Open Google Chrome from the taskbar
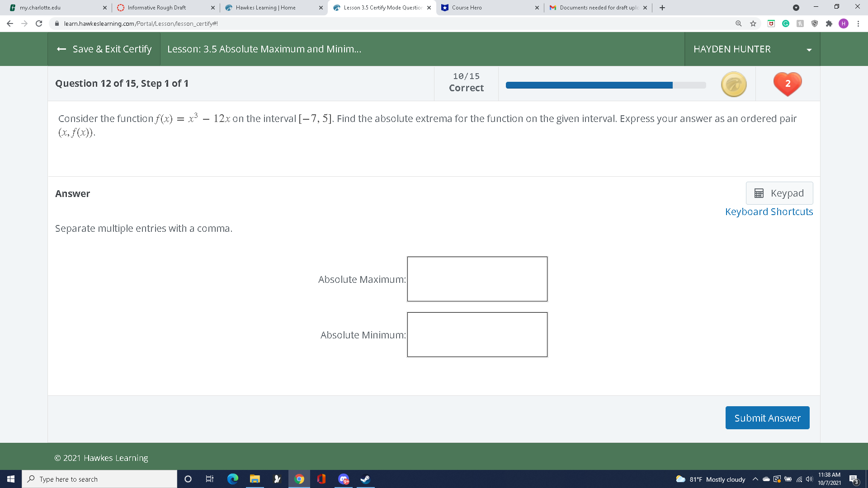The width and height of the screenshot is (868, 488). (299, 479)
